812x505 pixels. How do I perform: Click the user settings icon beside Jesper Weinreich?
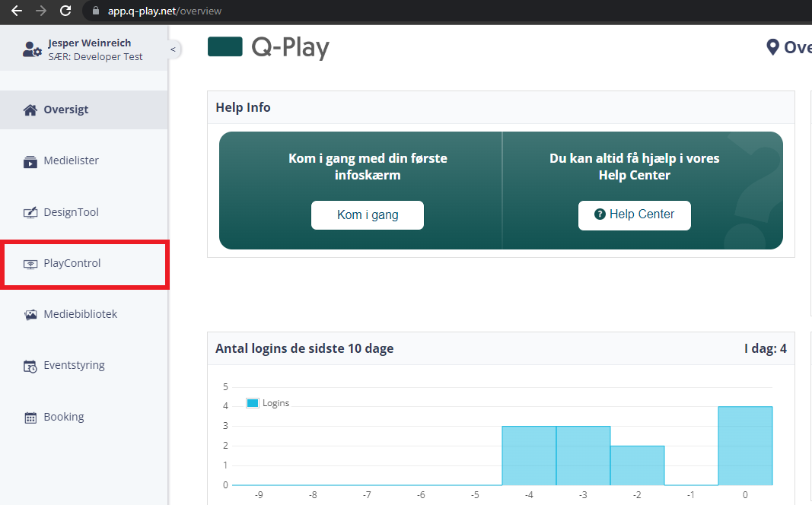coord(32,49)
